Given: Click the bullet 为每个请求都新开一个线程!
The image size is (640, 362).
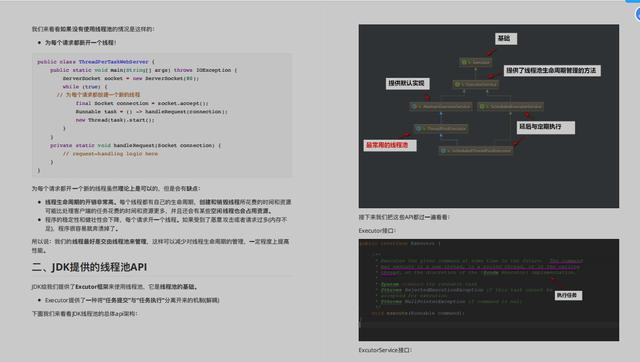Looking at the screenshot, I should (80, 42).
